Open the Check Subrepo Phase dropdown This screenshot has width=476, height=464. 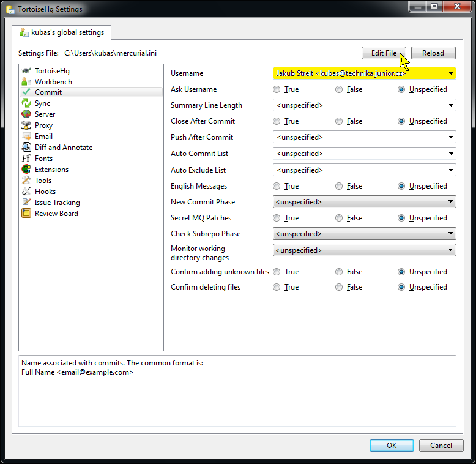[364, 233]
